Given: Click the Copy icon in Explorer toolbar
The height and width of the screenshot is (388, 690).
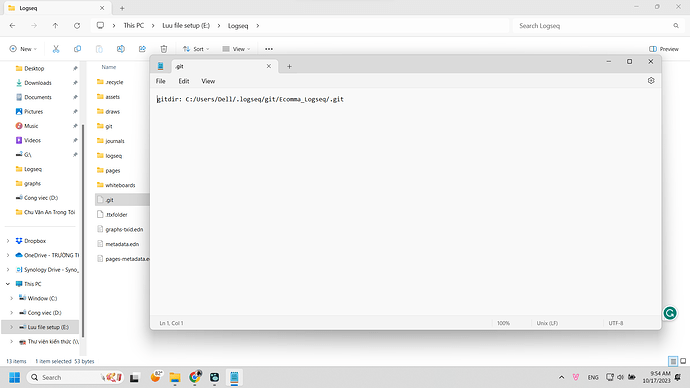Looking at the screenshot, I should tap(77, 49).
